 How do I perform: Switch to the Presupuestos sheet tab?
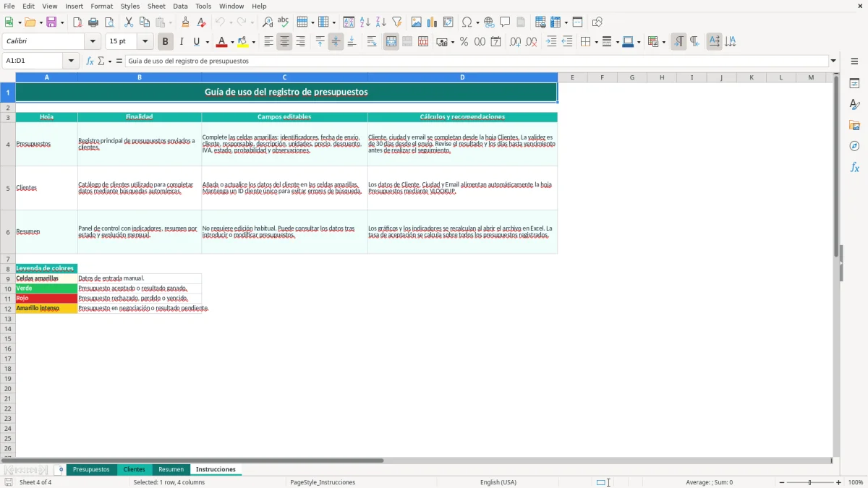(x=91, y=469)
